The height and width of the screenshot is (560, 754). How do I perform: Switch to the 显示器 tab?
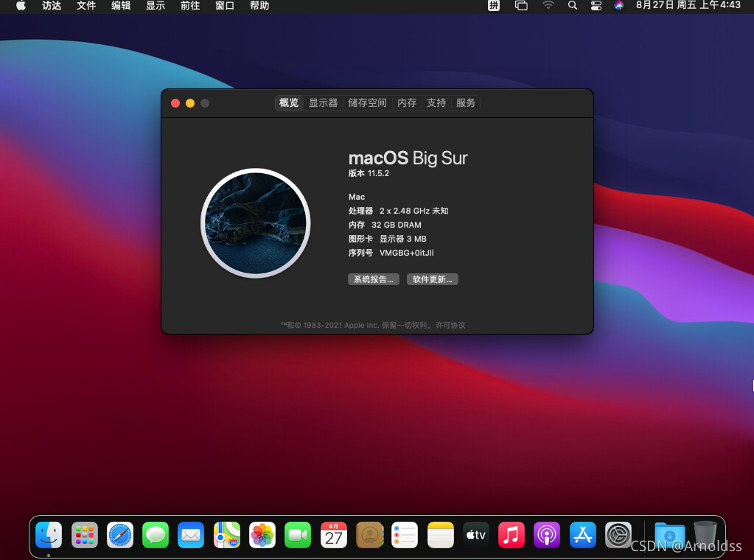(x=323, y=103)
